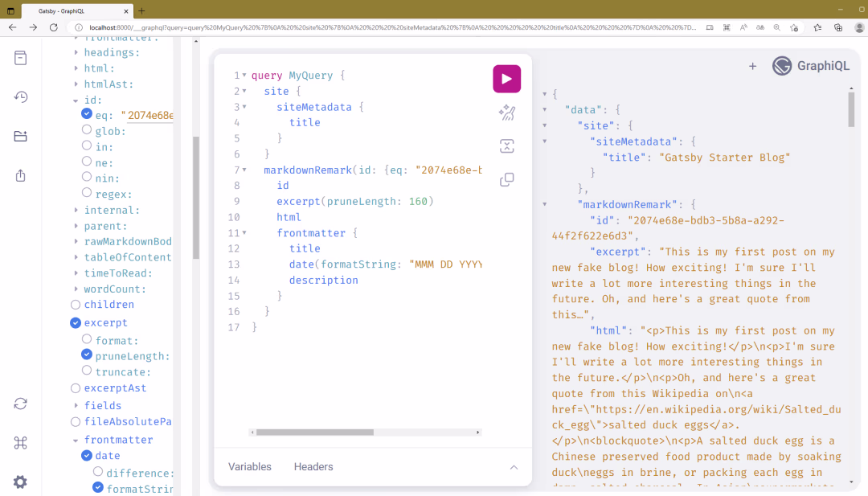Expand the internal argument
Image resolution: width=868 pixels, height=496 pixels.
76,211
